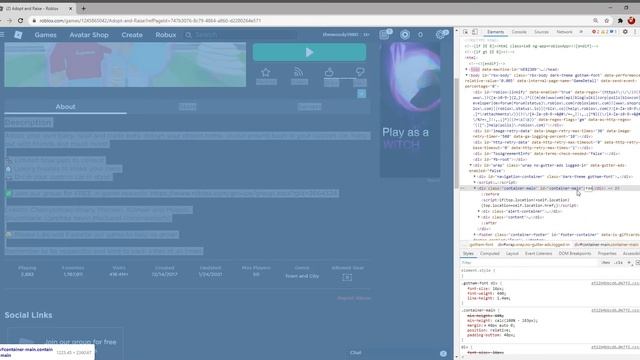Collapse the body rbx-body element node

467,75
